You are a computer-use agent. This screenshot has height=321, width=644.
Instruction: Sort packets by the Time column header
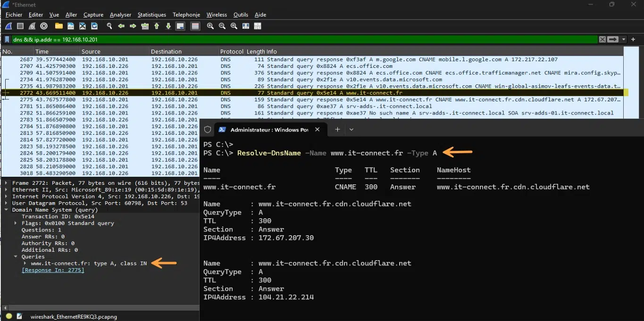[x=57, y=51]
